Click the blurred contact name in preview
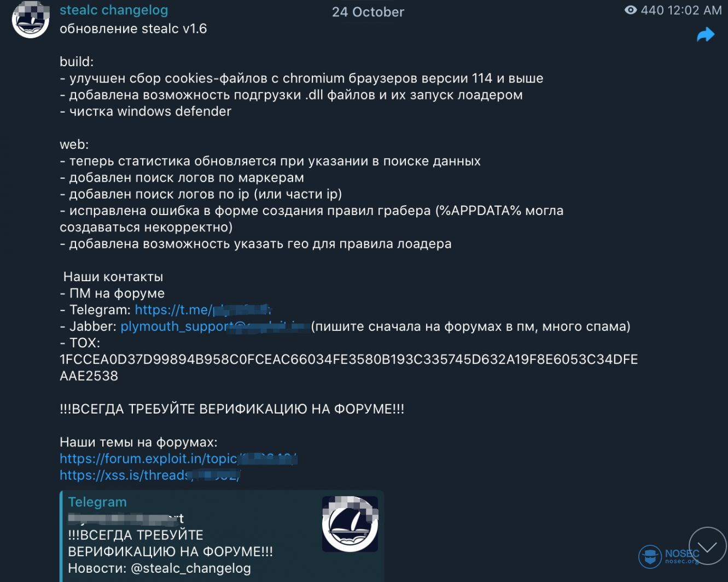The height and width of the screenshot is (582, 728). coord(126,518)
